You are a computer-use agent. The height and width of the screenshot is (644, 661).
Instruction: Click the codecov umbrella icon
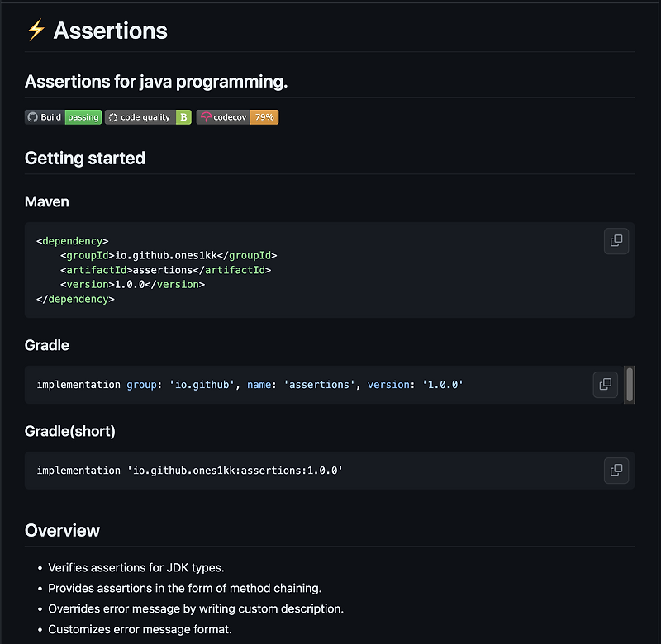(x=207, y=116)
